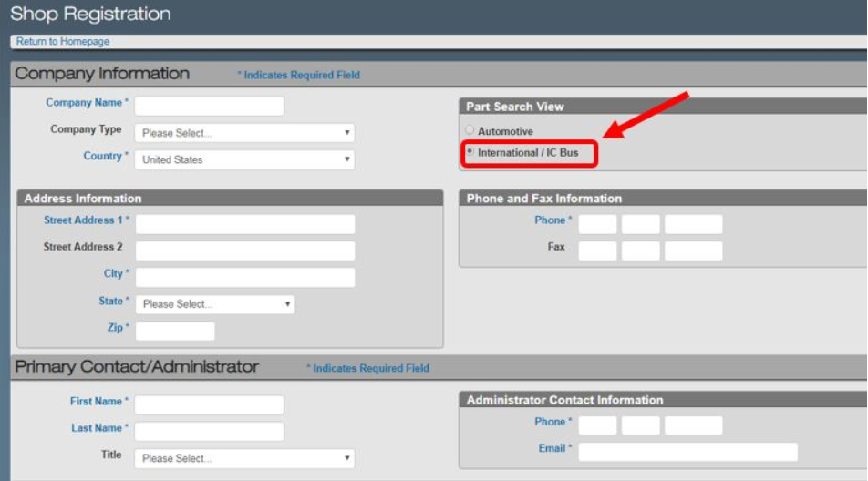Open the State dropdown
The width and height of the screenshot is (868, 481).
click(215, 304)
